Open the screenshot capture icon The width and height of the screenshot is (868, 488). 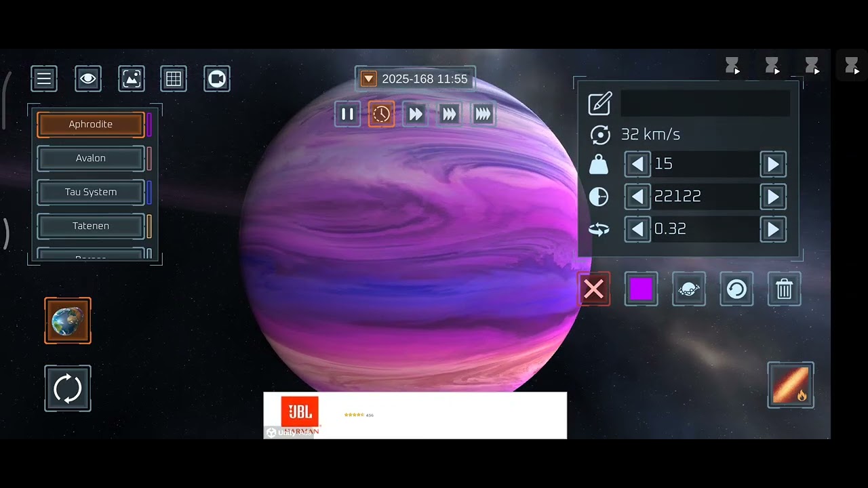[x=132, y=79]
